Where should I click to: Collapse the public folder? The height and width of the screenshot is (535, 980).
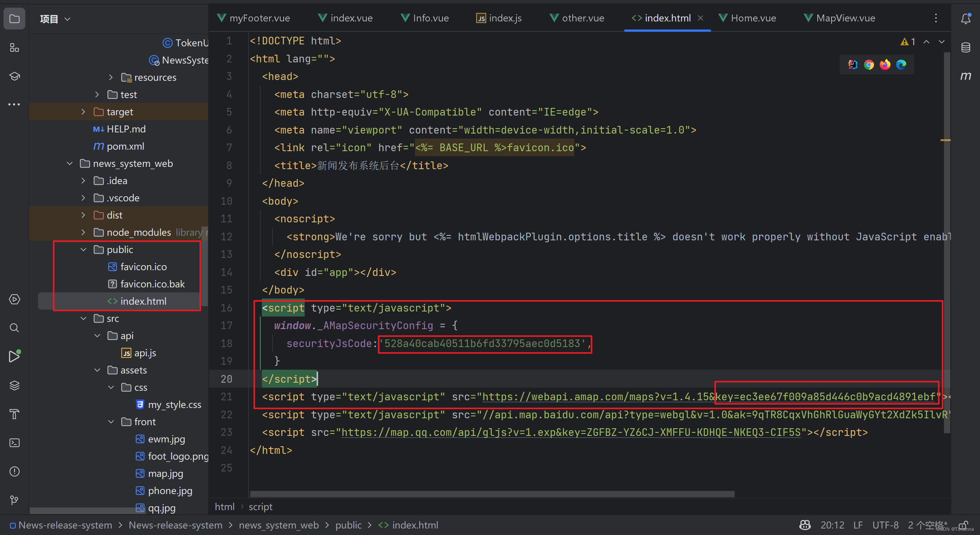[83, 250]
